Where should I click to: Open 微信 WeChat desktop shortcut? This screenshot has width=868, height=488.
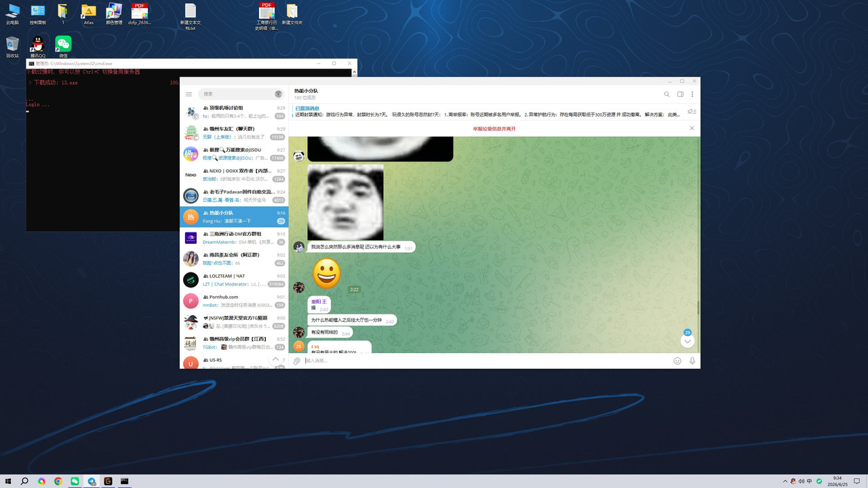point(63,47)
